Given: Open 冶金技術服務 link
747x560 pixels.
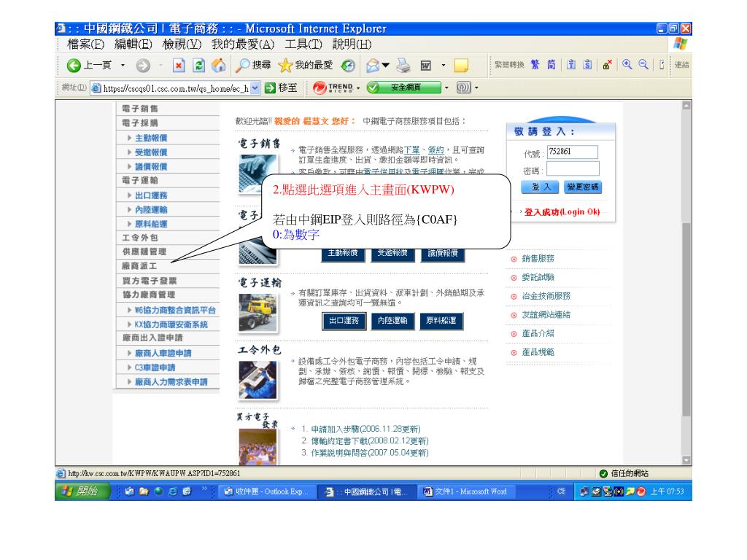Looking at the screenshot, I should pos(546,296).
